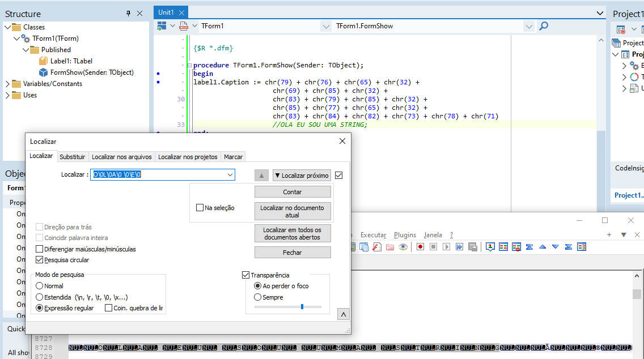Collapse the Localizar dialog options with caret button

[x=344, y=314]
